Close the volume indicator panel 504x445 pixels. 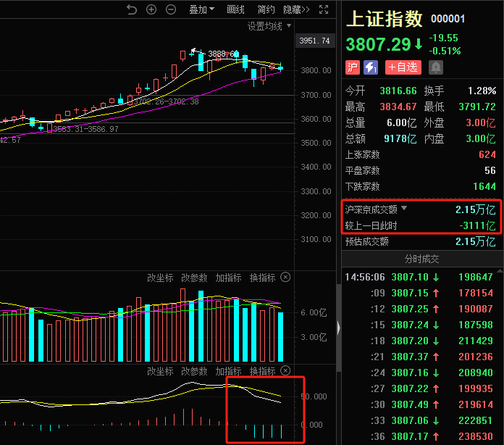(285, 278)
